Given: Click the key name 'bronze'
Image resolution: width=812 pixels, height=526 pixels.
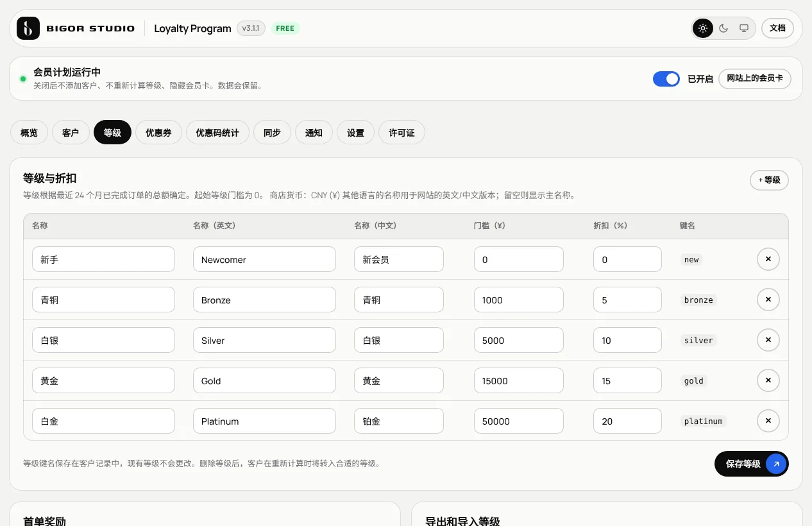Looking at the screenshot, I should (x=698, y=300).
